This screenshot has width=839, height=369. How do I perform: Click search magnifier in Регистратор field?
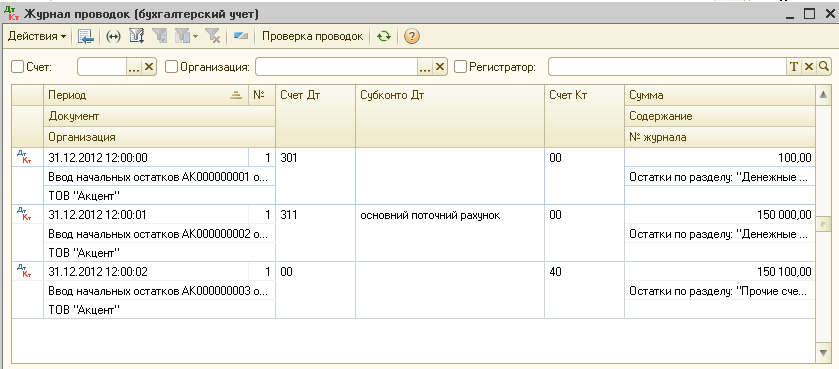[824, 67]
